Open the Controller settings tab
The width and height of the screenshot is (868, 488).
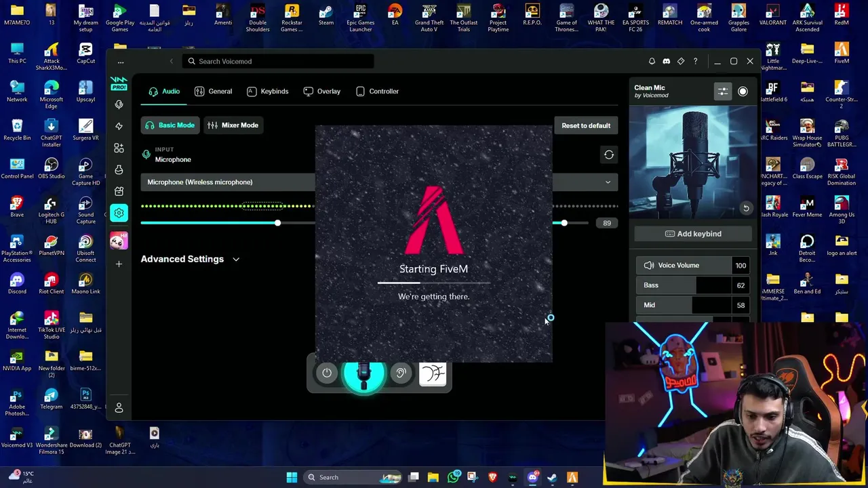pyautogui.click(x=377, y=91)
